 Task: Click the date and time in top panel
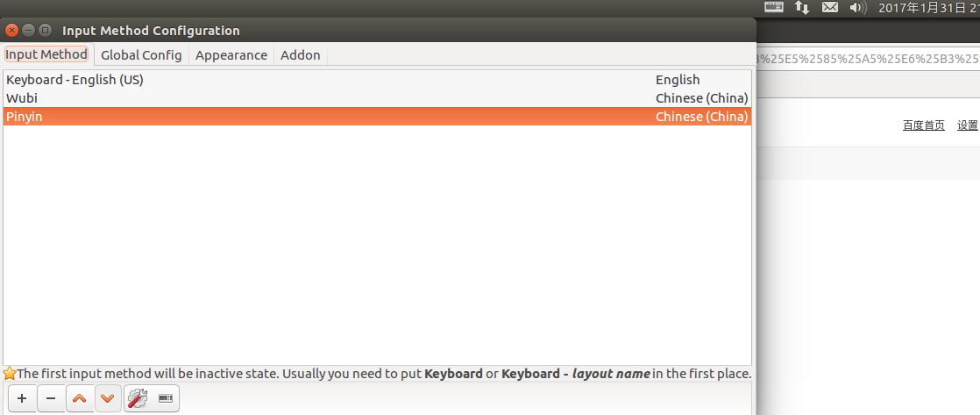928,8
